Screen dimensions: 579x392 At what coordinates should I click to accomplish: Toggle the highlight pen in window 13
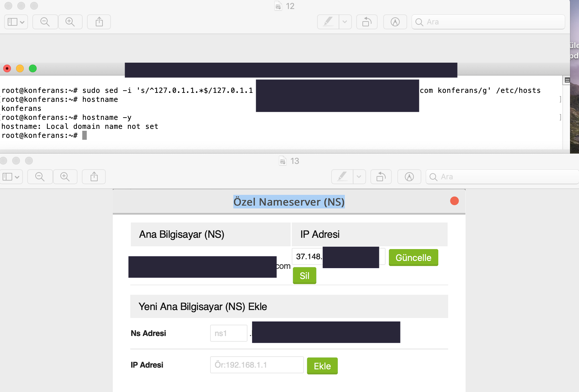click(342, 177)
